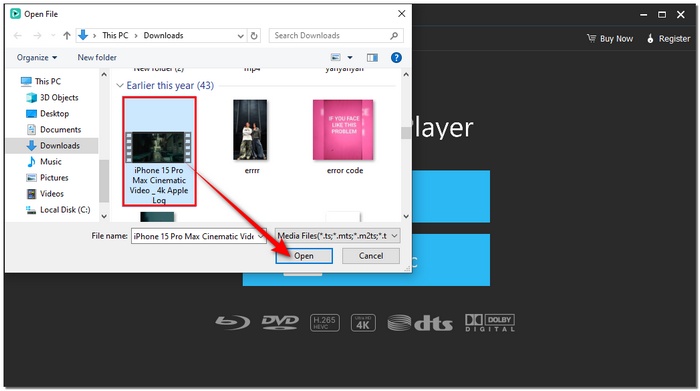Select This PC in the navigation tree
The image size is (700, 391).
47,81
